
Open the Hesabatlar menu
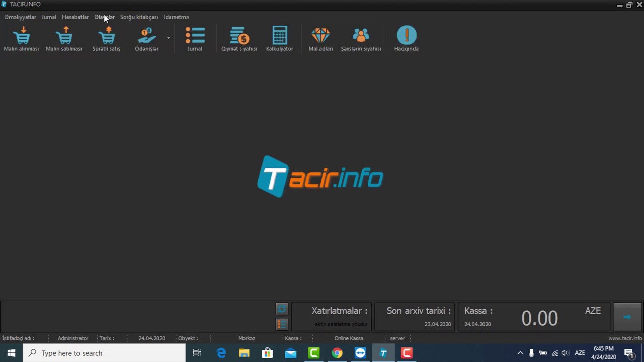coord(75,17)
